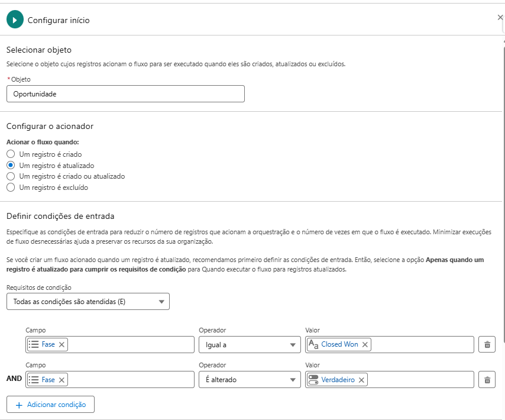Viewport: 505px width, 420px height.
Task: Select 'Um registro é criado' option
Action: tap(11, 154)
